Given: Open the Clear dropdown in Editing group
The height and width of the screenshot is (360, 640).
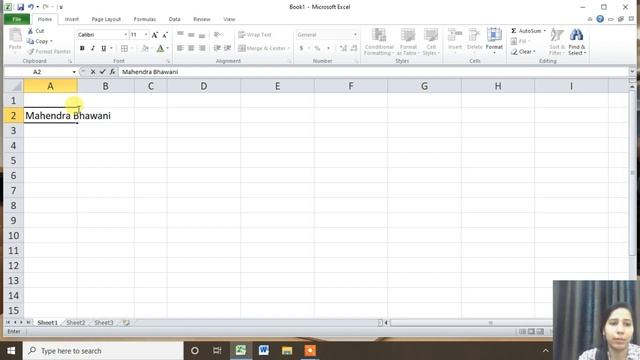Looking at the screenshot, I should [524, 52].
